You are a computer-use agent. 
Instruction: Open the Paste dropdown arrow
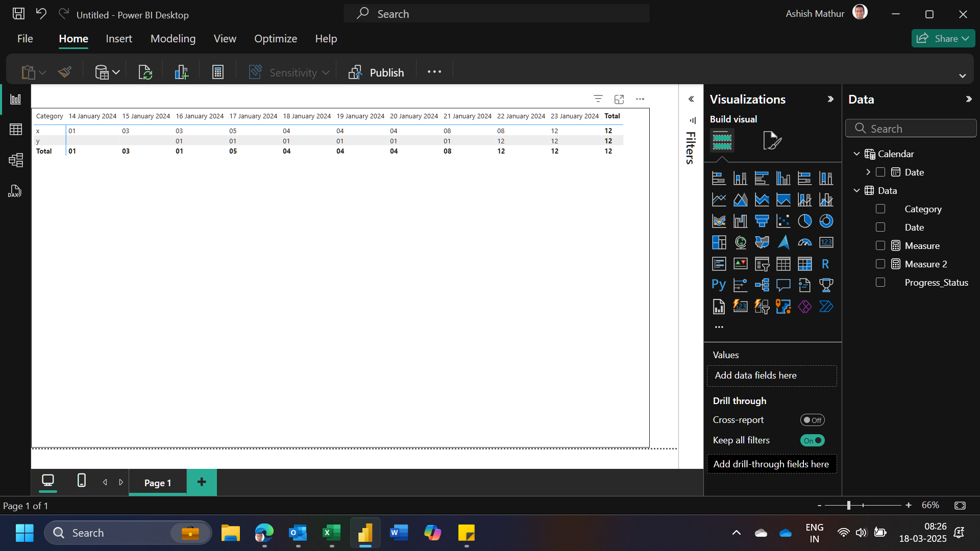coord(43,72)
